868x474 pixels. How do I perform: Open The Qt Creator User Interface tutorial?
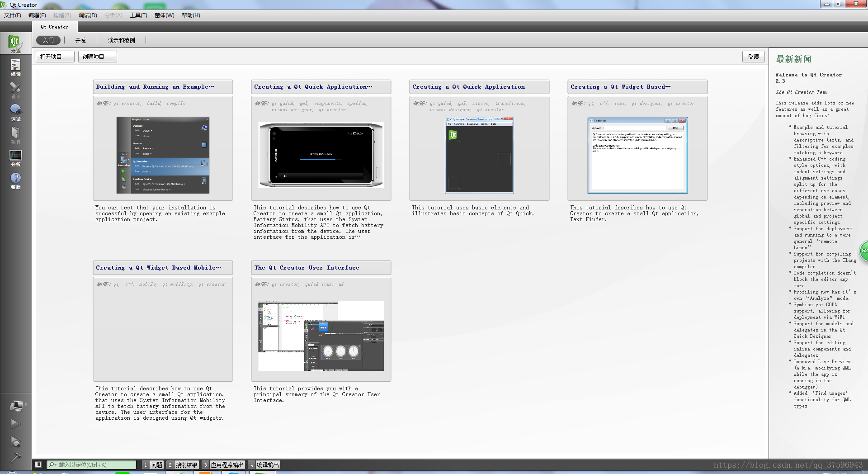(x=321, y=268)
